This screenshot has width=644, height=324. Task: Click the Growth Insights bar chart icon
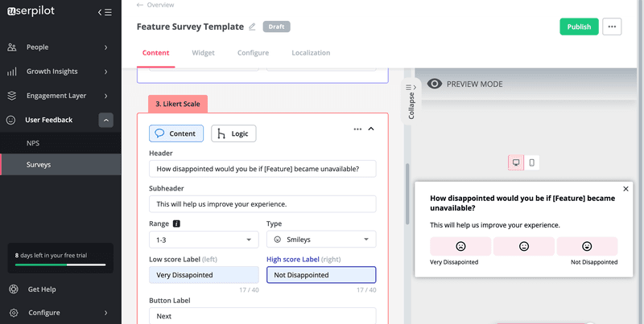pyautogui.click(x=12, y=72)
